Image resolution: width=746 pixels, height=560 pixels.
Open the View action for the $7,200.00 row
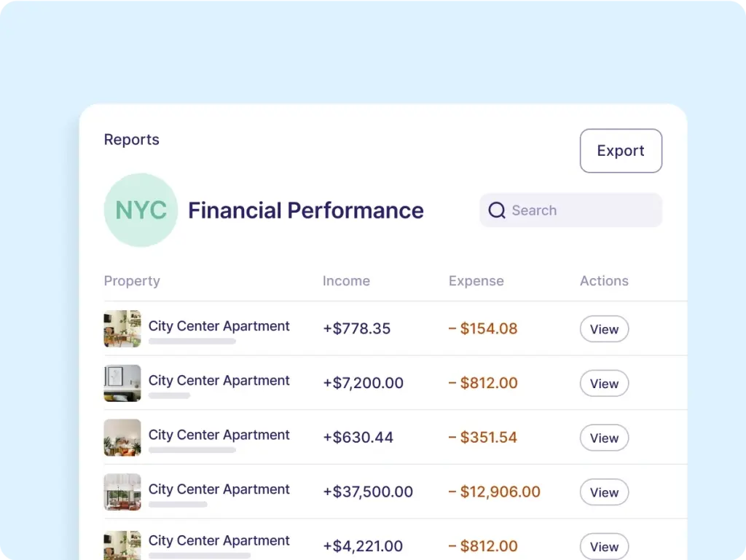click(x=604, y=383)
